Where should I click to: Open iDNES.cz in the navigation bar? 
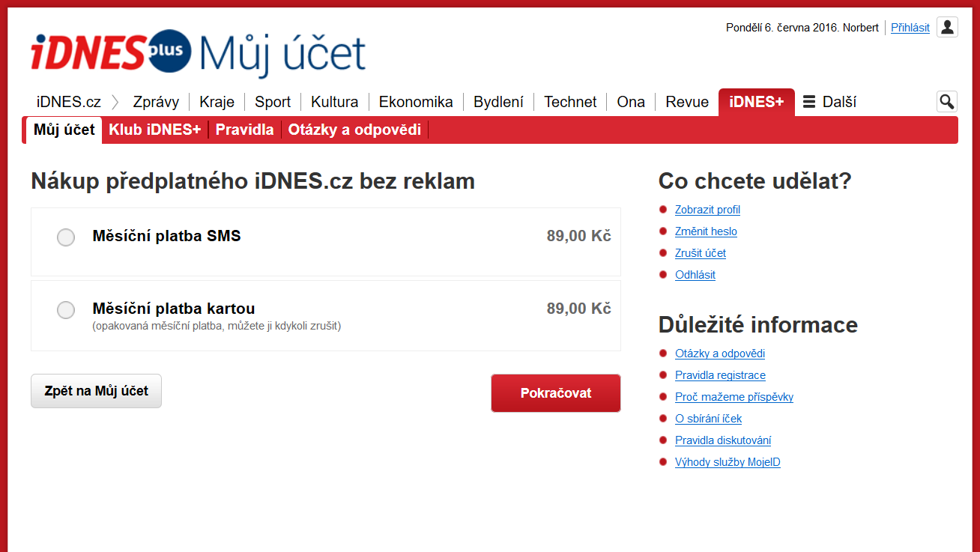click(x=69, y=102)
